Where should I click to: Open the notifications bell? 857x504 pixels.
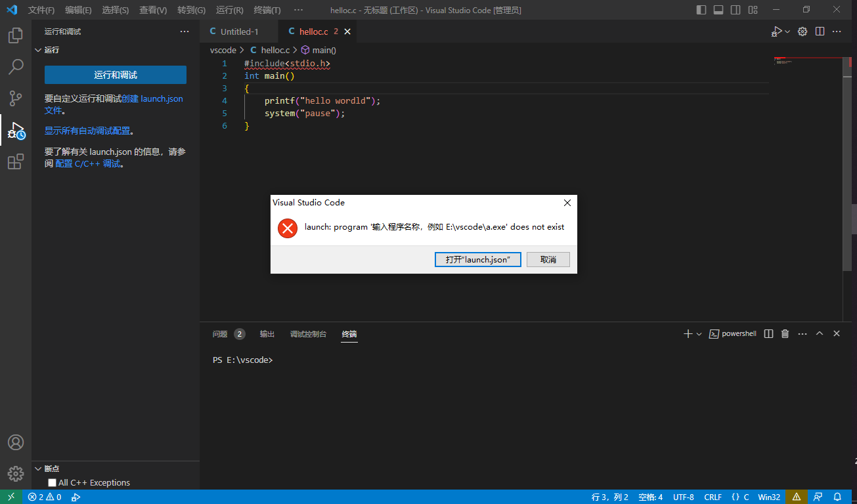(837, 497)
